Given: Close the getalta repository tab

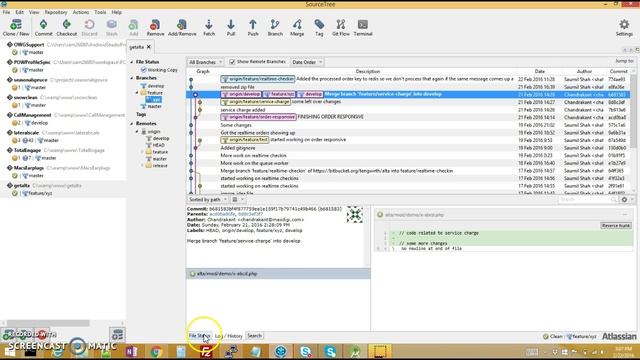Looking at the screenshot, I should coord(149,47).
